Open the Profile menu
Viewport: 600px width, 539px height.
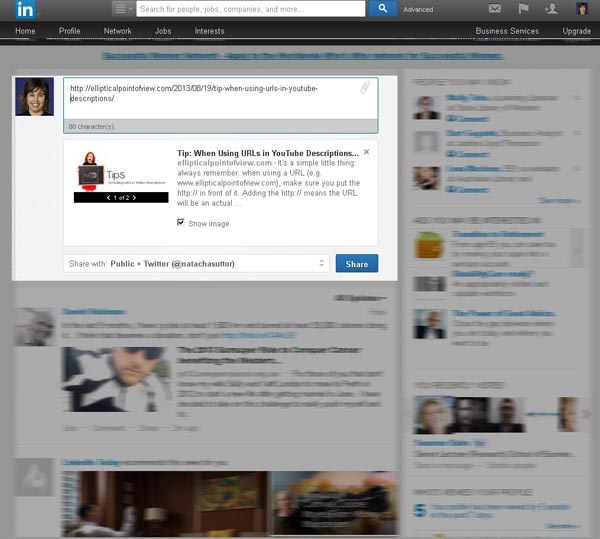(69, 31)
